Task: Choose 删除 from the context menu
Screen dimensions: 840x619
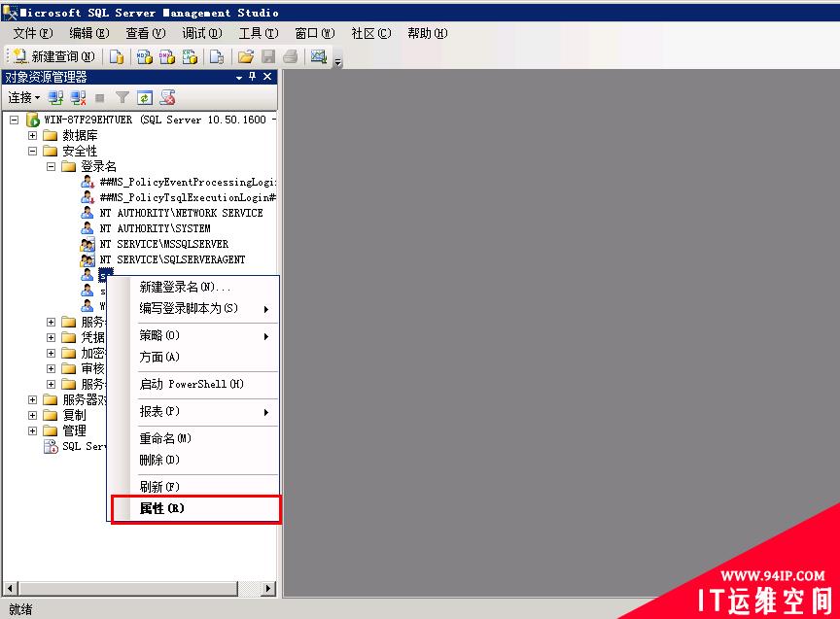Action: tap(193, 460)
